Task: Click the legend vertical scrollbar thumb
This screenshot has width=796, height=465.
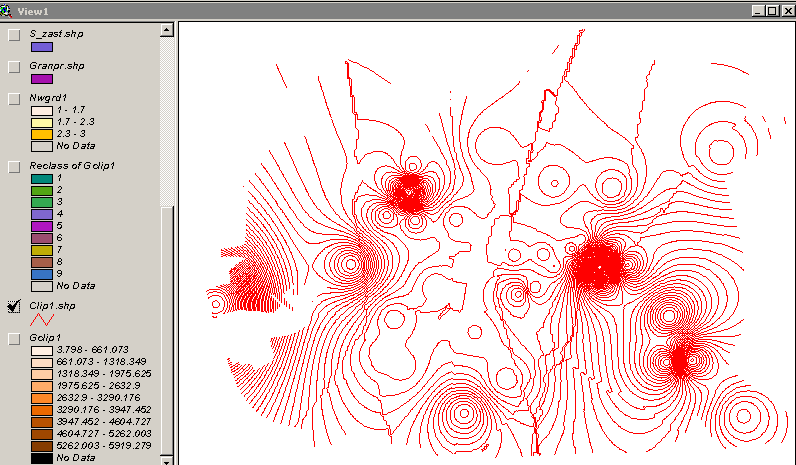Action: pos(167,330)
